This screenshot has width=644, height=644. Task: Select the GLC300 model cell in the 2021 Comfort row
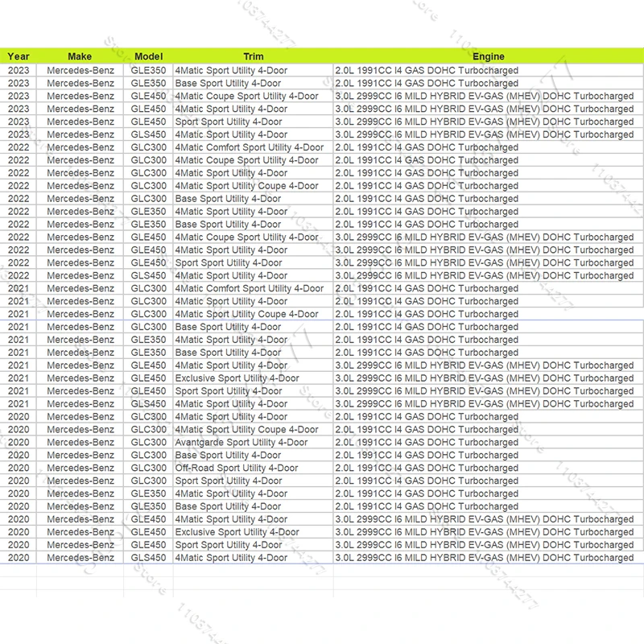(x=148, y=288)
